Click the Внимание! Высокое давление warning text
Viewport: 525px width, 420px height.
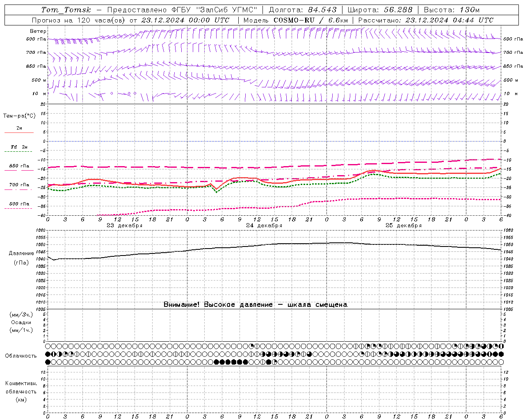[256, 304]
